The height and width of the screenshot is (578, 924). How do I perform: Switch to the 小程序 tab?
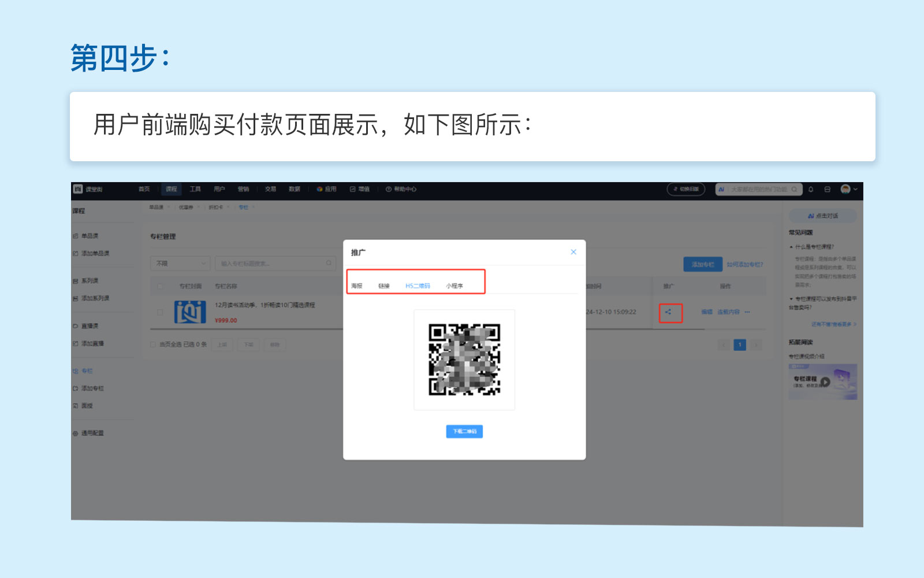pos(454,286)
